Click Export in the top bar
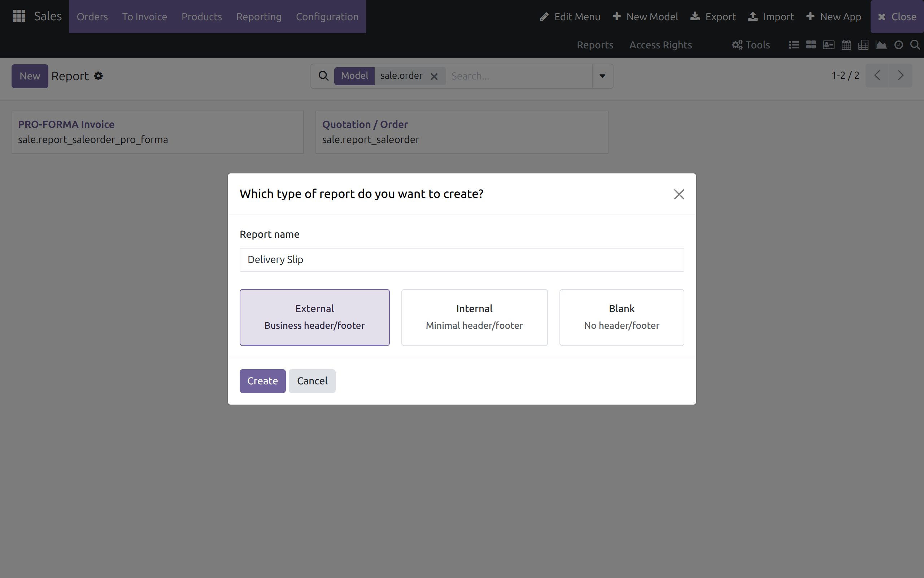The width and height of the screenshot is (924, 578). pyautogui.click(x=713, y=17)
